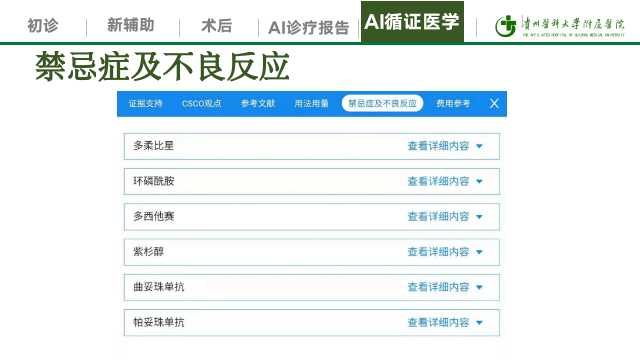Expand the 环磷酰胺 dropdown arrow
Screen dimensions: 640x360
[x=480, y=181]
